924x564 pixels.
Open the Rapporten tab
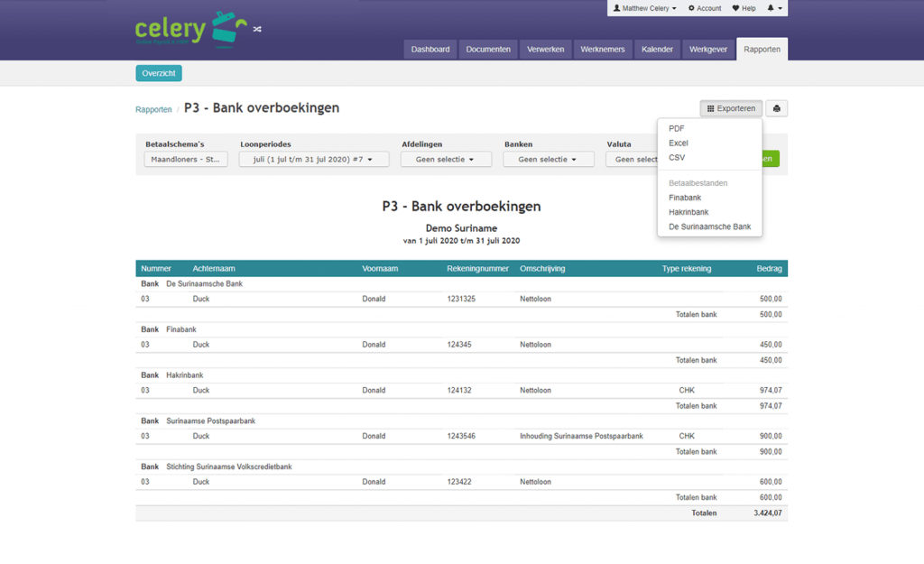click(762, 50)
